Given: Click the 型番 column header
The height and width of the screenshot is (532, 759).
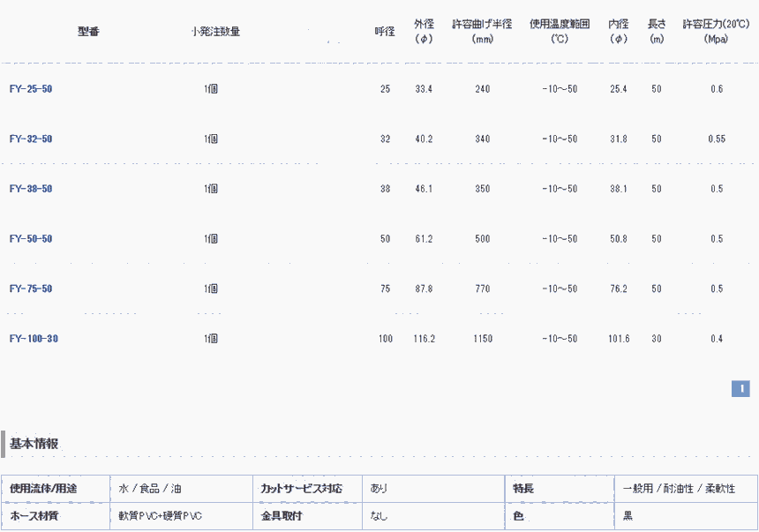Looking at the screenshot, I should (88, 32).
